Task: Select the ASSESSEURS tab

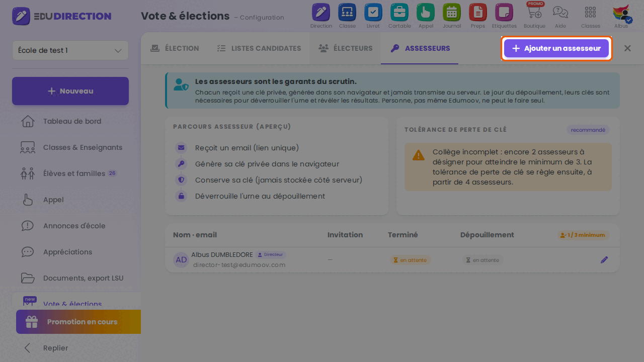Action: click(x=420, y=48)
